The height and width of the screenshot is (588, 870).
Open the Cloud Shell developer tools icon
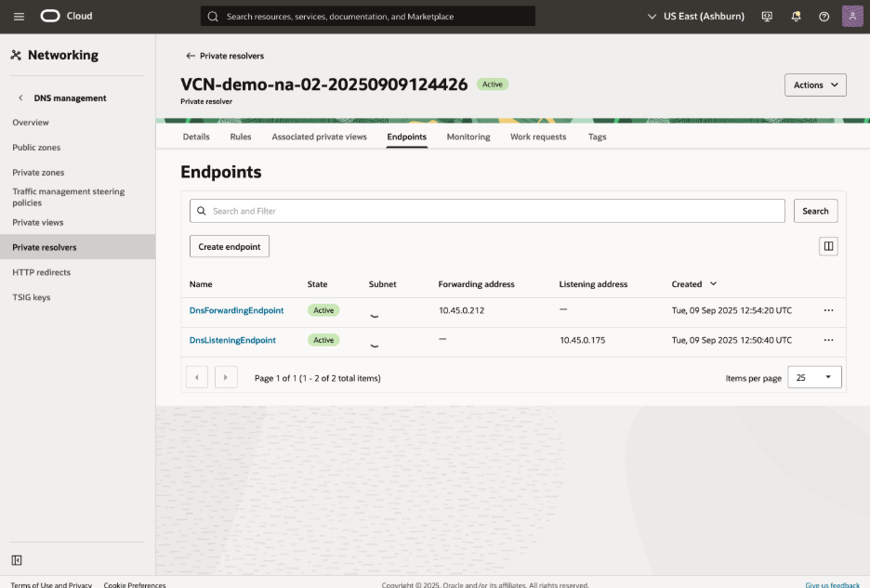pos(767,16)
